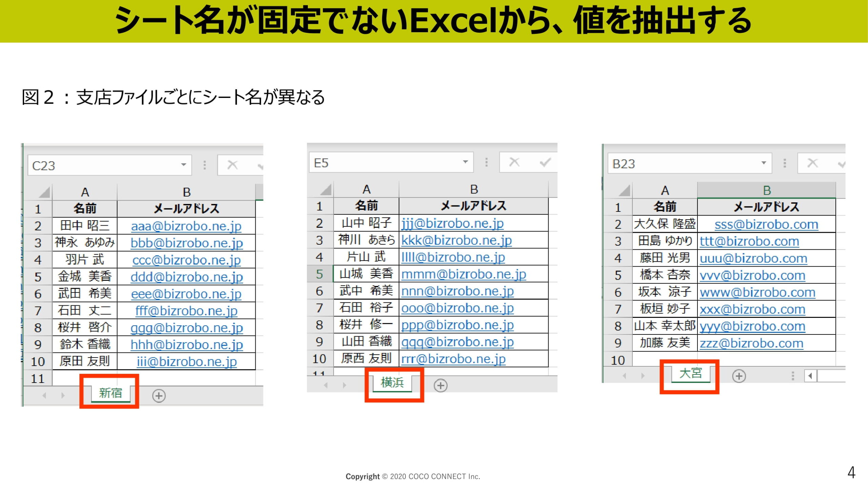Select row 11 header in 新宿 sheet

(38, 378)
